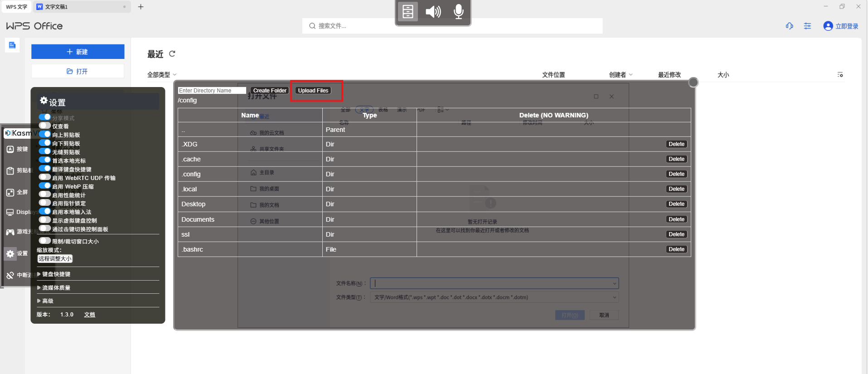
Task: Open the WPS settings sliders icon
Action: (807, 26)
